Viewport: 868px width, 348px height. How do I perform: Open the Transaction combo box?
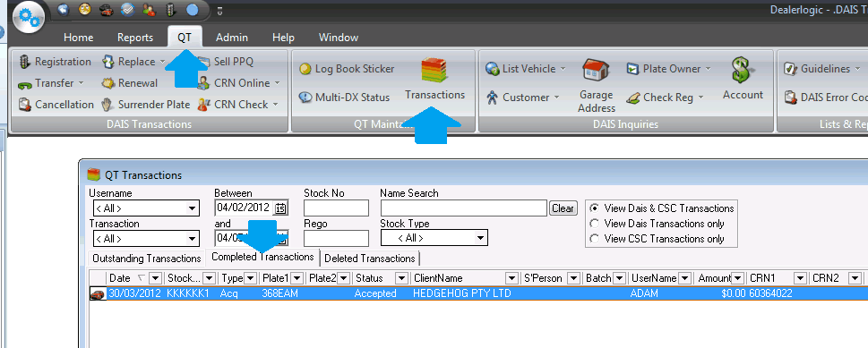pos(192,239)
